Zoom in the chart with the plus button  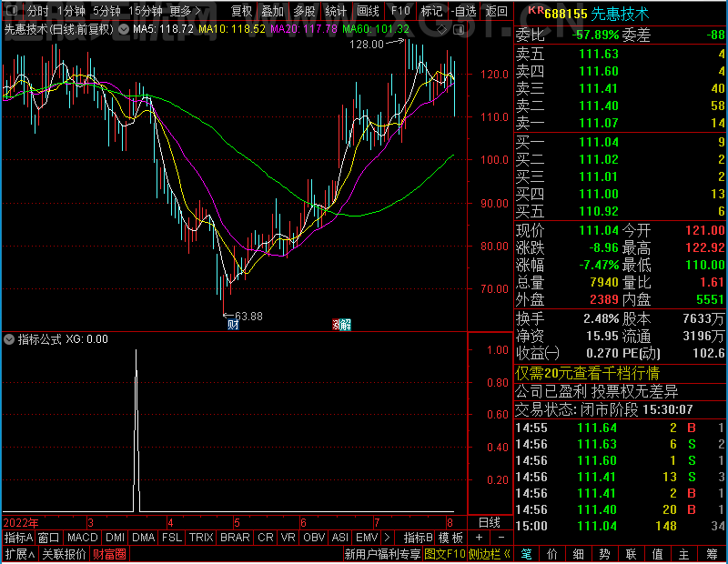tap(479, 538)
